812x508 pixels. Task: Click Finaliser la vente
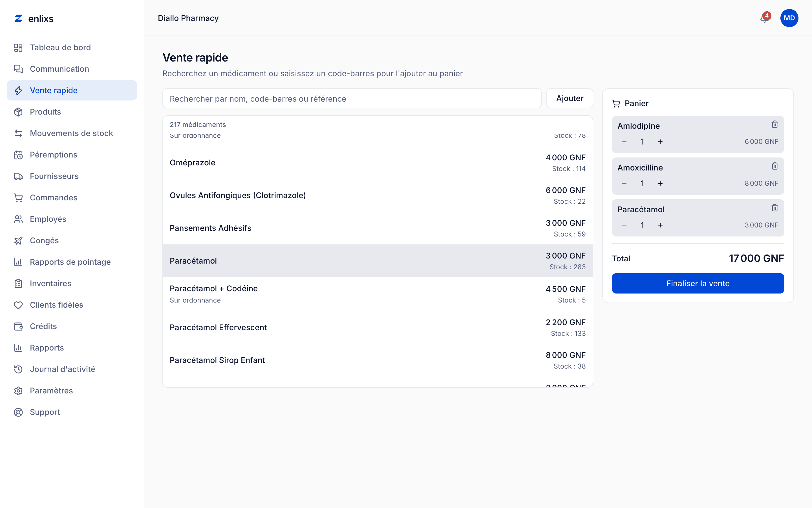tap(698, 283)
